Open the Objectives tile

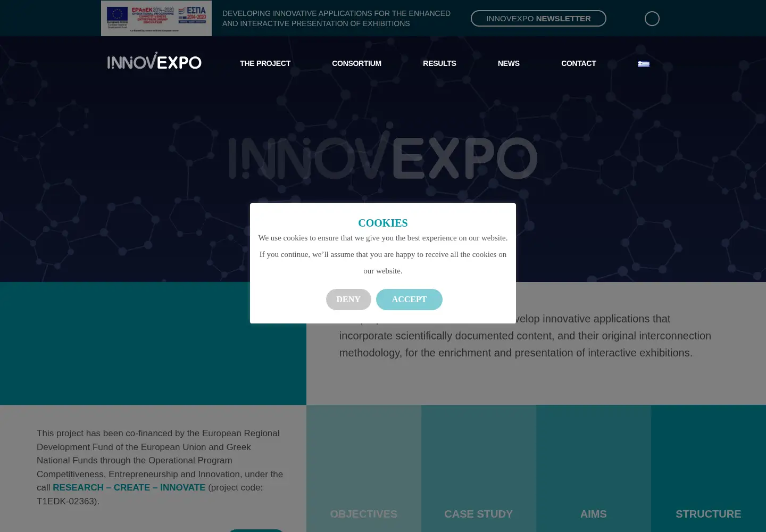click(x=364, y=469)
